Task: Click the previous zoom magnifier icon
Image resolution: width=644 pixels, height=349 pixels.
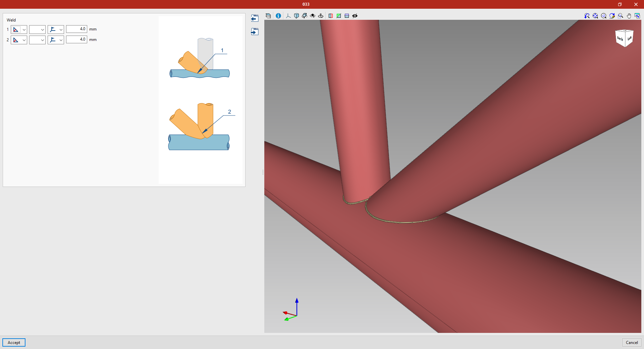Action: click(587, 16)
